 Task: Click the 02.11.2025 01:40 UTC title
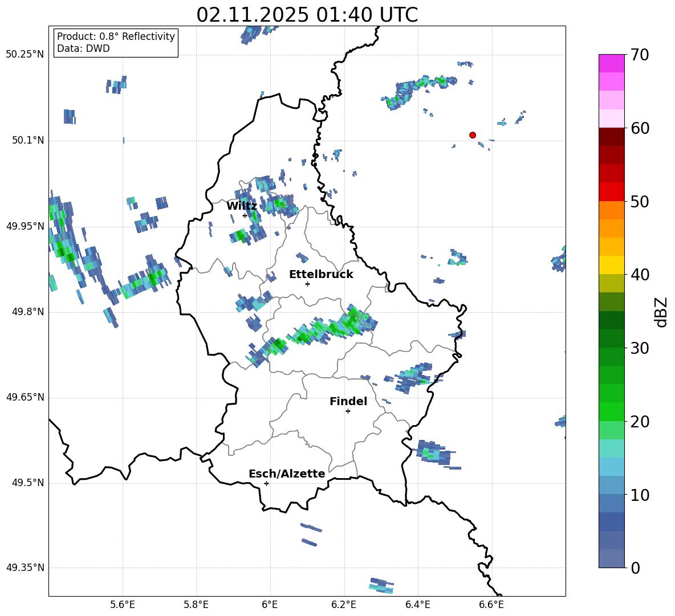(x=307, y=15)
